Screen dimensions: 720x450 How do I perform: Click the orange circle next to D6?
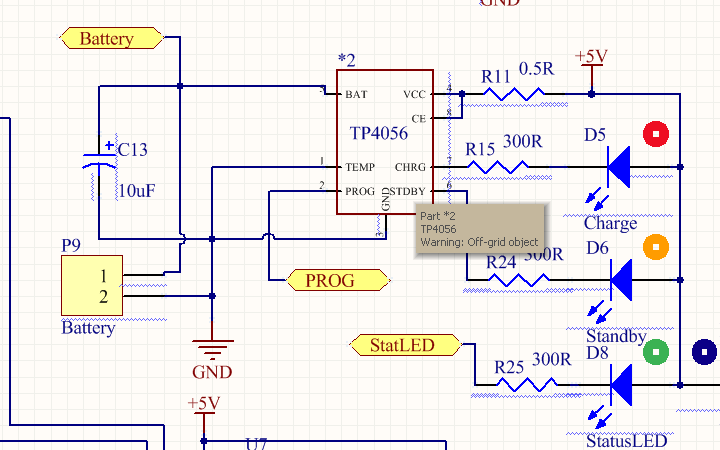656,246
